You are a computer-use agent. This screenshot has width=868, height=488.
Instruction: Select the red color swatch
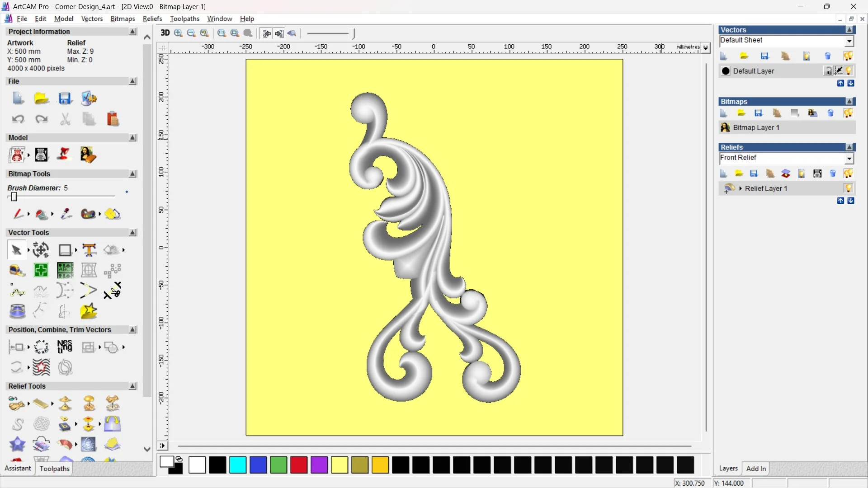(x=298, y=465)
